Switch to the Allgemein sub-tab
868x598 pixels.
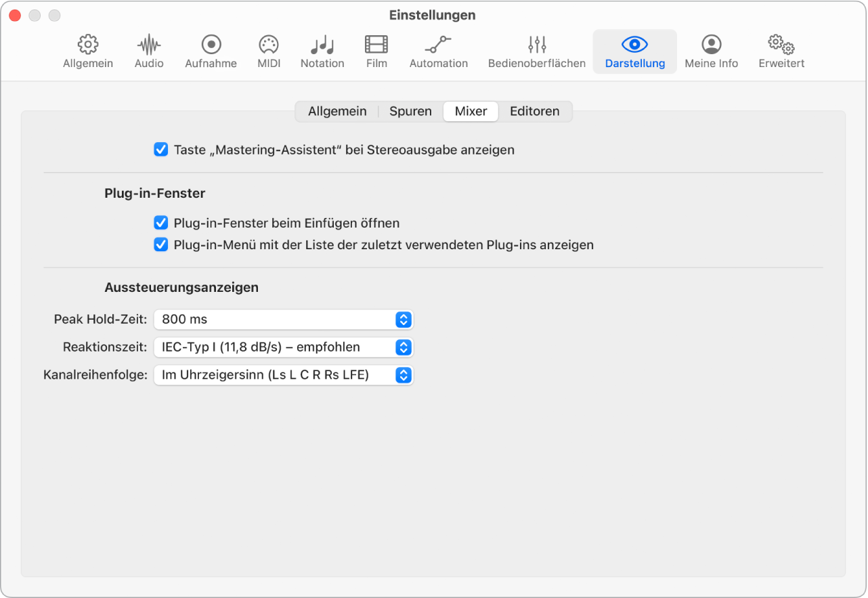point(337,112)
